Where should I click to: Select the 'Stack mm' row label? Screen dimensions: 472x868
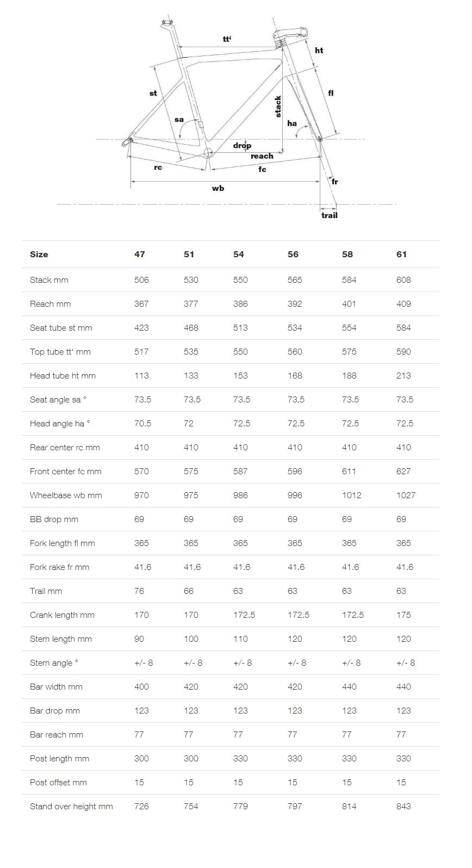49,280
